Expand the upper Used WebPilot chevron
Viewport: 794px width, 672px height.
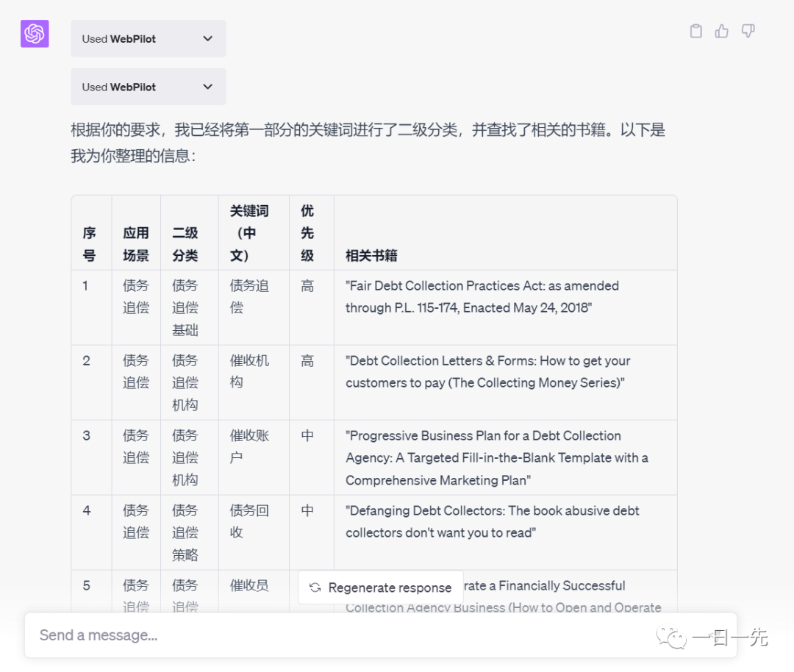coord(208,38)
